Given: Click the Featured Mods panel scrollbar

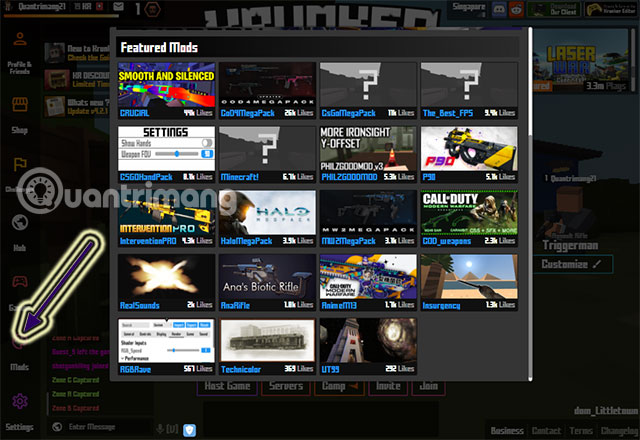Looking at the screenshot, I should point(530,204).
